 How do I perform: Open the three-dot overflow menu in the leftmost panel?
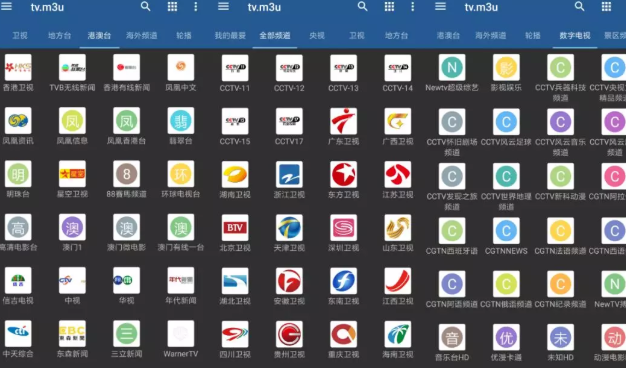[x=195, y=6]
